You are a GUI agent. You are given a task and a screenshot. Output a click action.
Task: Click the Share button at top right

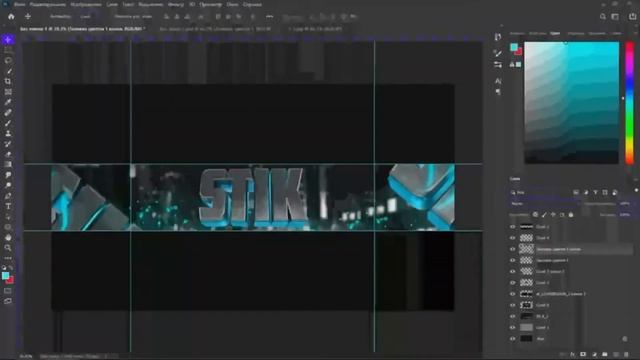point(633,16)
